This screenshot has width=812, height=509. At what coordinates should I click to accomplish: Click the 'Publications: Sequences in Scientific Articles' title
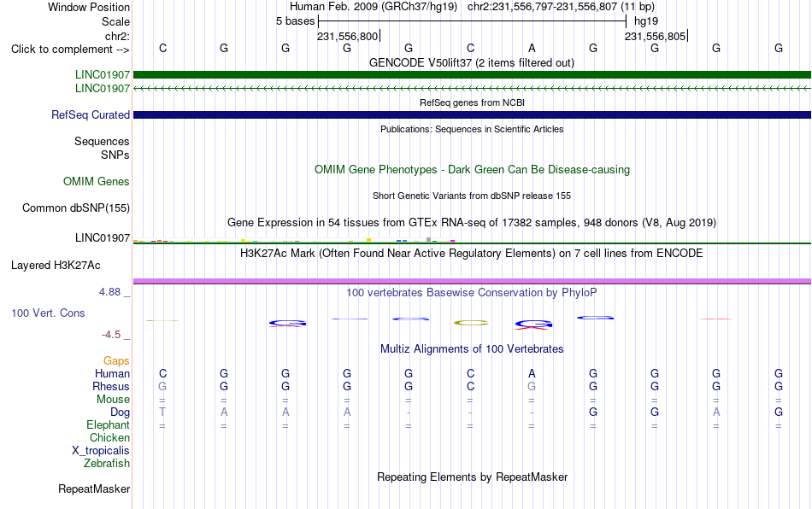472,129
